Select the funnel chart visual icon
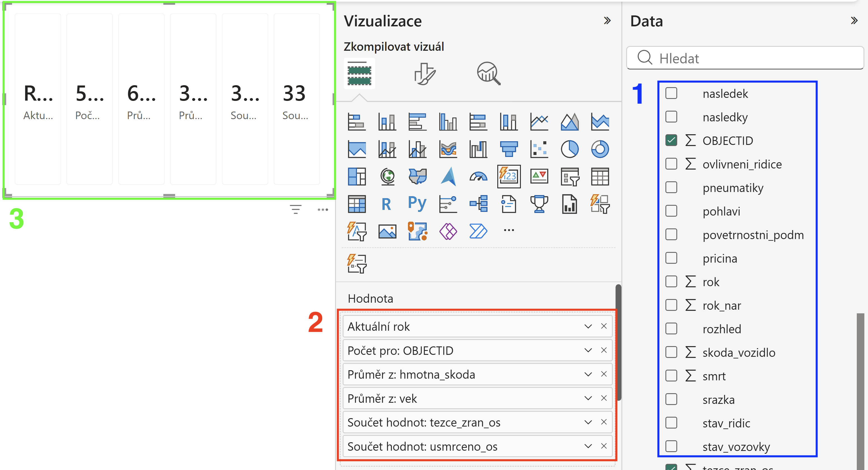The width and height of the screenshot is (868, 470). point(509,149)
